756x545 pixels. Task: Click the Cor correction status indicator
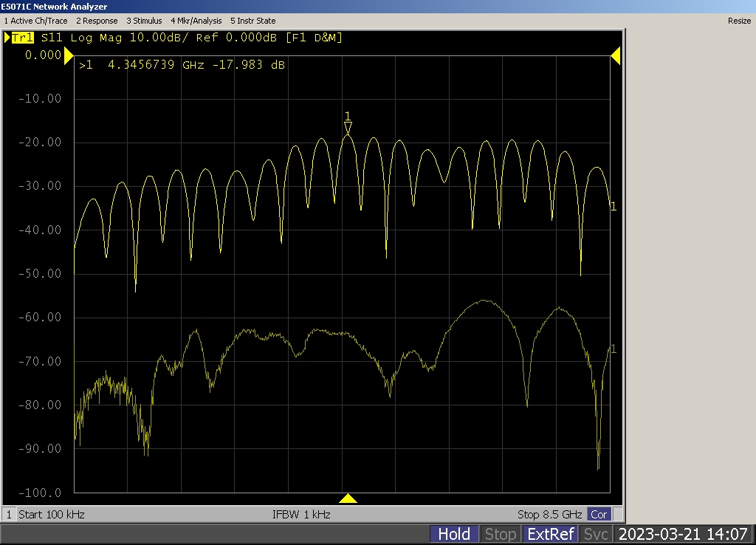click(599, 514)
